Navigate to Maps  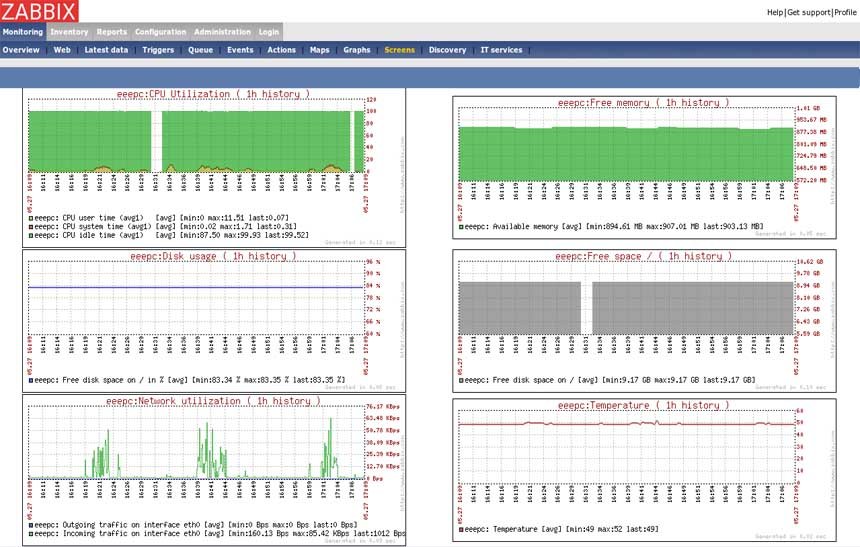coord(319,50)
